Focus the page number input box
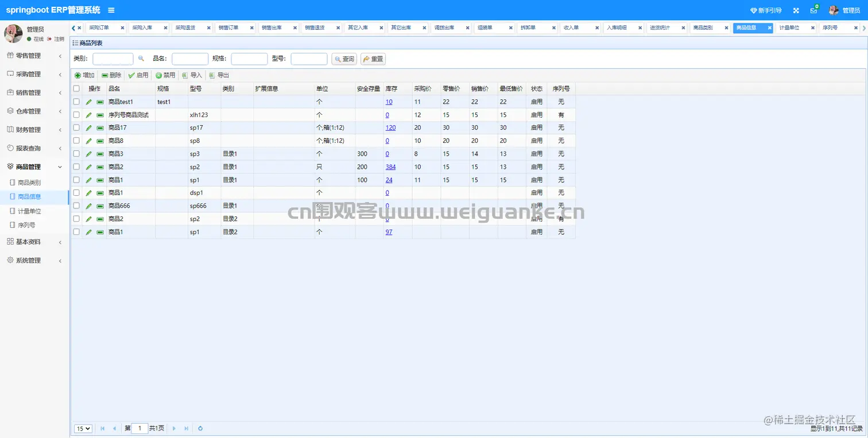868x438 pixels. pos(139,428)
